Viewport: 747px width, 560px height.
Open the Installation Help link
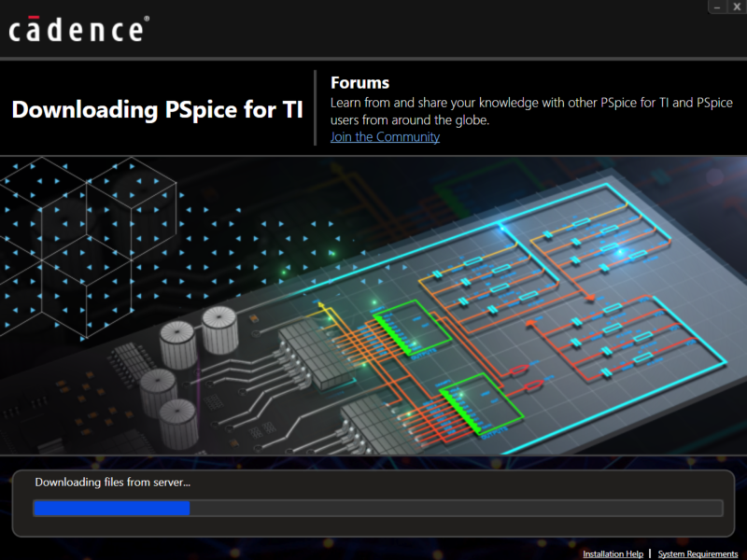pos(613,553)
